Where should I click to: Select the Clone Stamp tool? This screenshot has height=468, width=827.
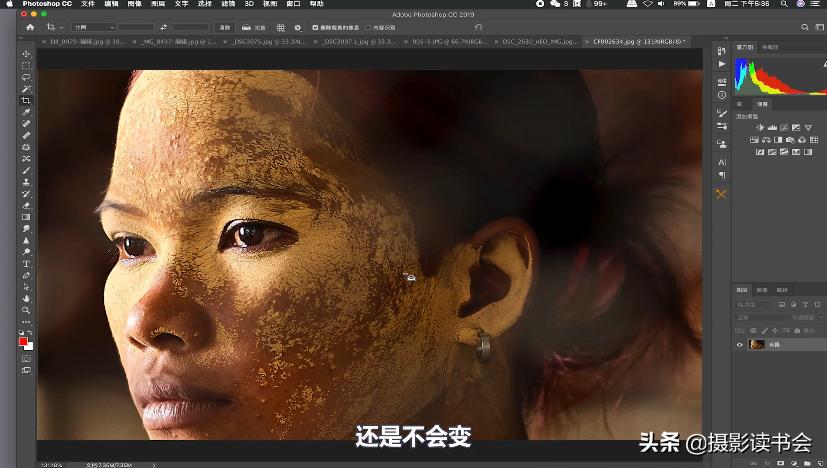26,182
